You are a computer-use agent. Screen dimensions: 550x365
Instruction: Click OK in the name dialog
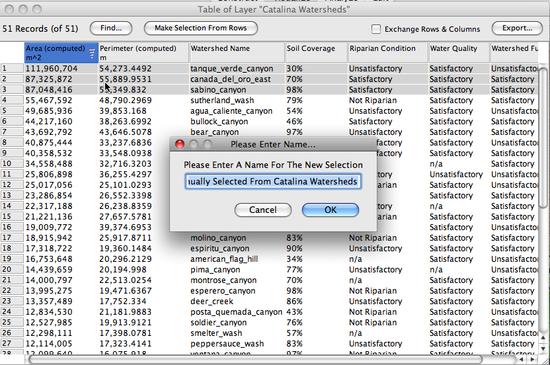(x=330, y=210)
